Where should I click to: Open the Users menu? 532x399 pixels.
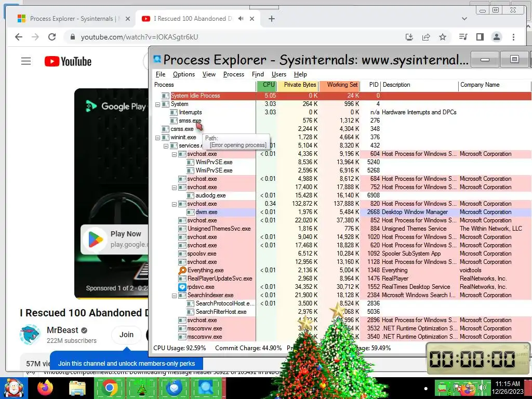[279, 74]
